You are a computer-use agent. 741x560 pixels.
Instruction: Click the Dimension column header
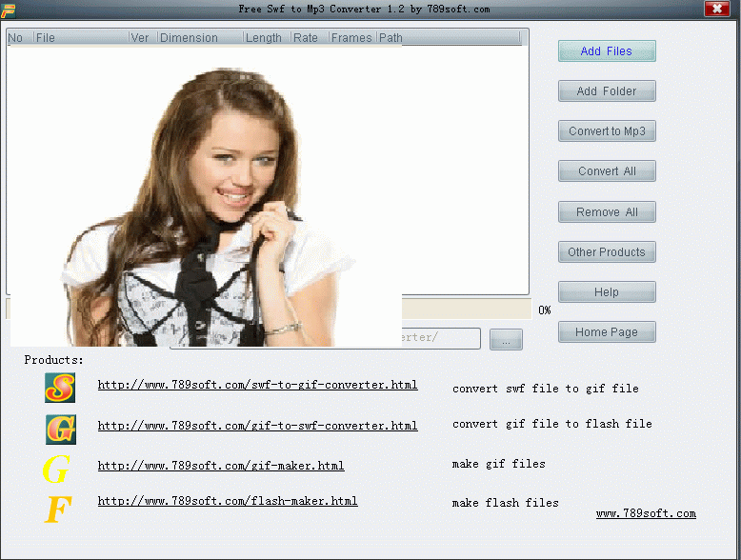(200, 38)
